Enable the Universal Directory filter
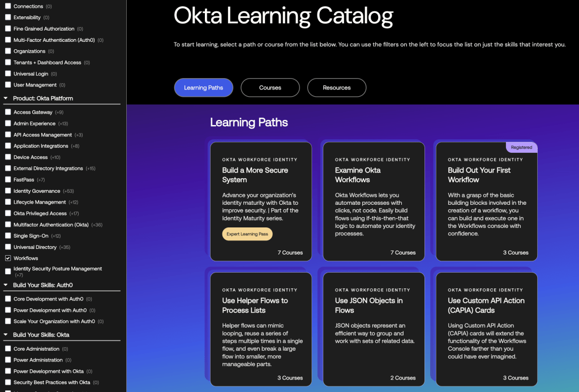Viewport: 579px width, 392px height. [x=7, y=247]
